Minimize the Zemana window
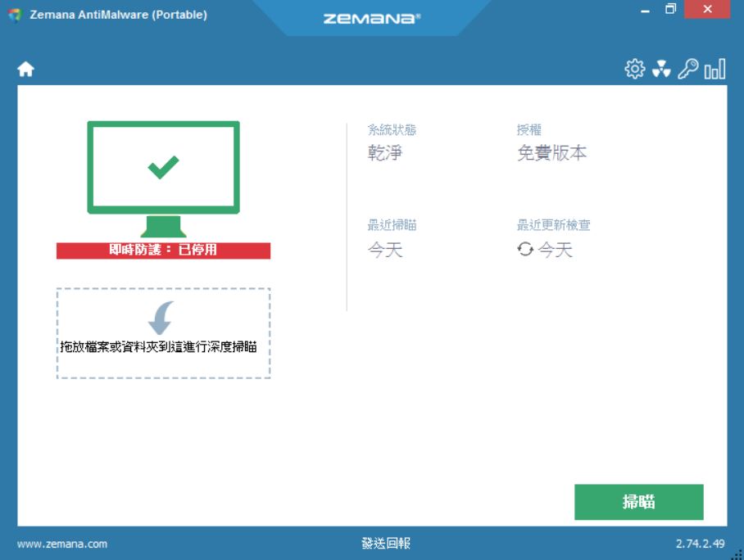This screenshot has width=744, height=560. coord(645,11)
